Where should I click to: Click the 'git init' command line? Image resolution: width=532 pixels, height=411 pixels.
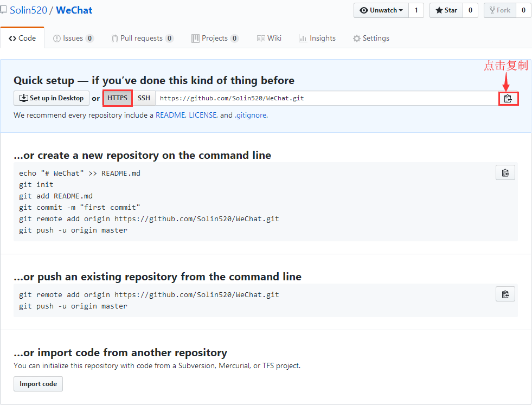pyautogui.click(x=36, y=184)
